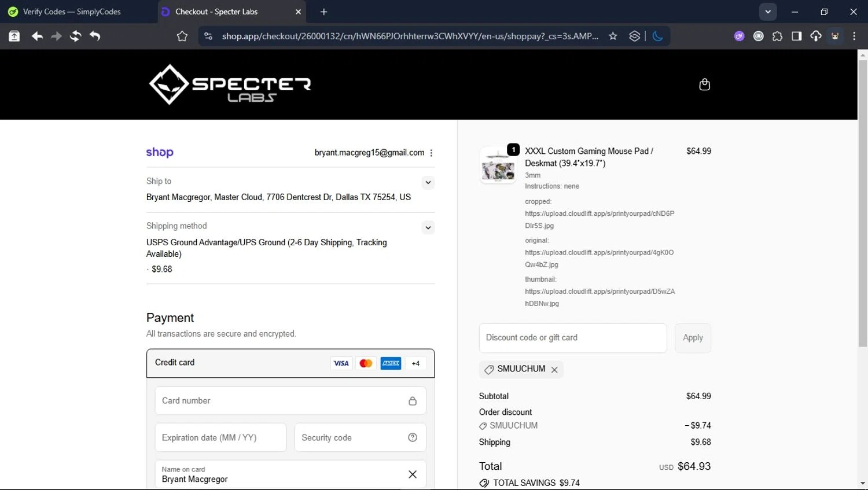Open the cart bag icon in header

pyautogui.click(x=704, y=84)
